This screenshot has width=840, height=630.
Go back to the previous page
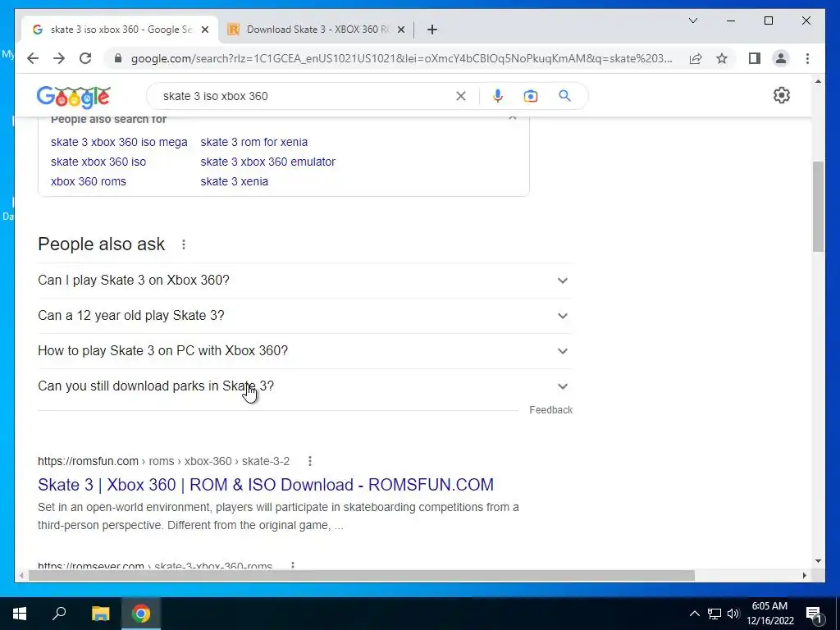pyautogui.click(x=33, y=58)
